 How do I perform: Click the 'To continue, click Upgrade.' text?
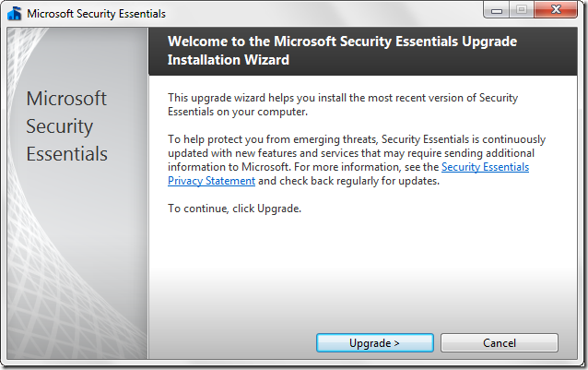point(234,209)
